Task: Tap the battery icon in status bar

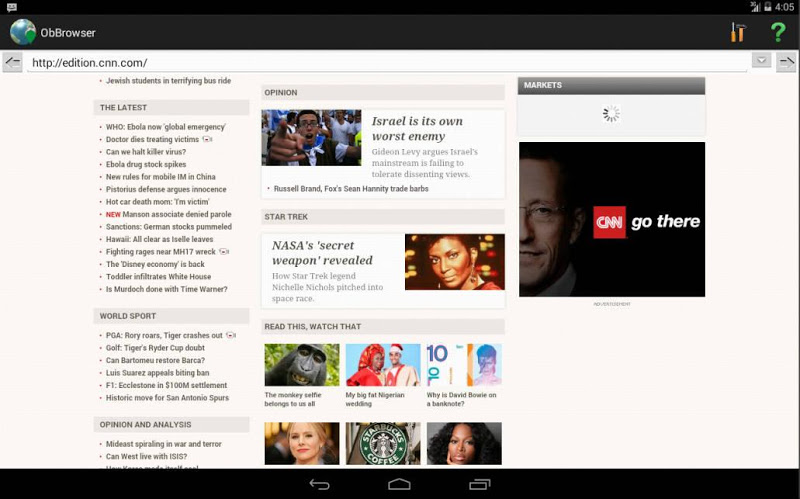Action: click(767, 7)
